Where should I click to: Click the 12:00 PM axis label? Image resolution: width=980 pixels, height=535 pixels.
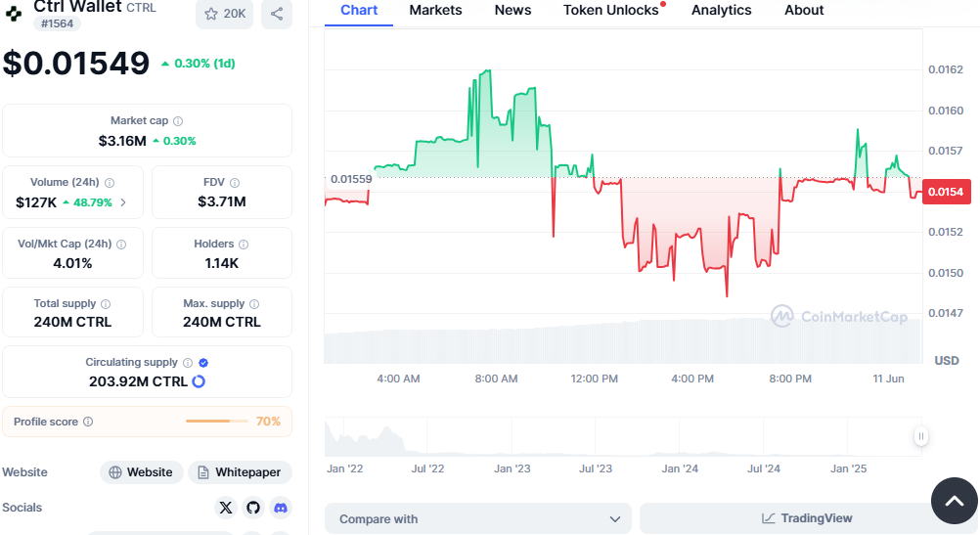pos(595,379)
